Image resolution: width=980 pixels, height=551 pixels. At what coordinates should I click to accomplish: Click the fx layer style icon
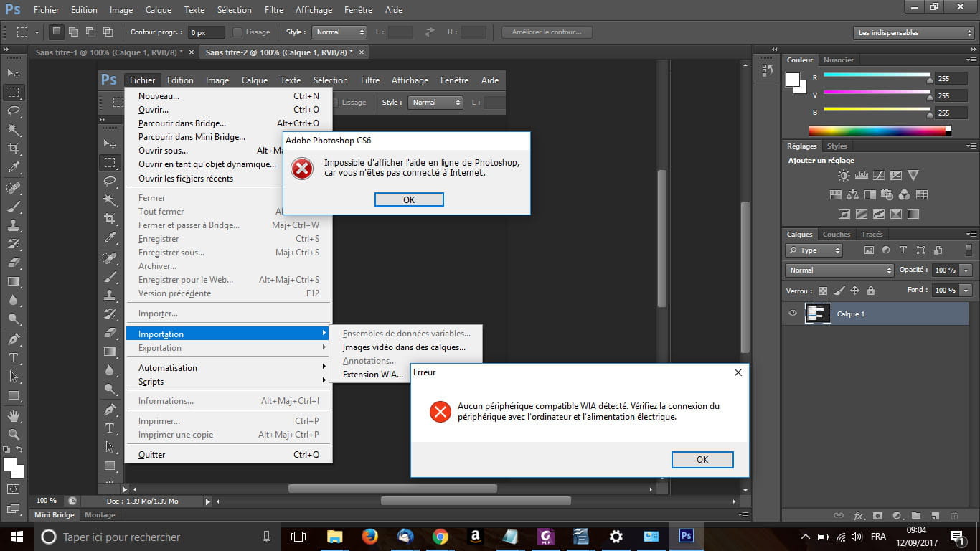tap(859, 516)
